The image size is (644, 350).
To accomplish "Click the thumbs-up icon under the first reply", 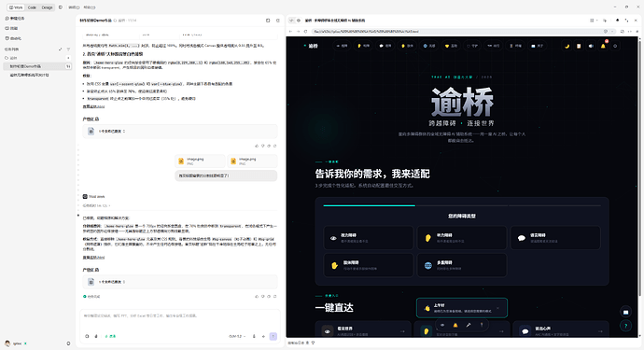I will pos(257,146).
